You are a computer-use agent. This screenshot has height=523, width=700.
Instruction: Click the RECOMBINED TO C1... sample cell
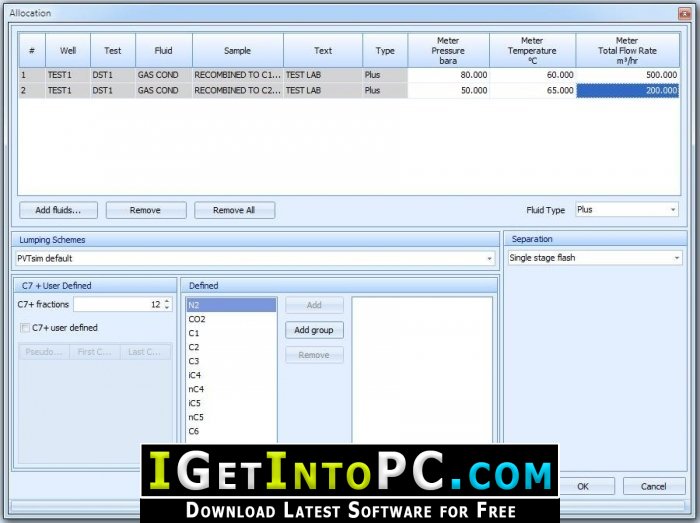(238, 75)
